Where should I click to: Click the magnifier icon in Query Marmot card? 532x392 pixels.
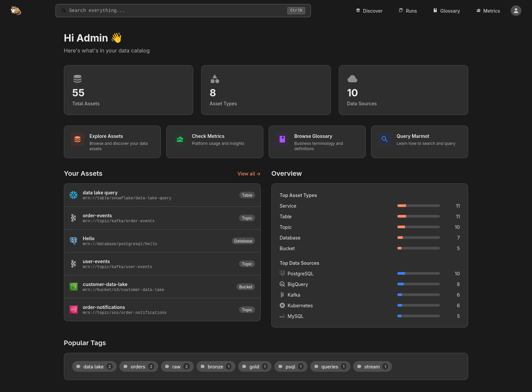coord(385,139)
